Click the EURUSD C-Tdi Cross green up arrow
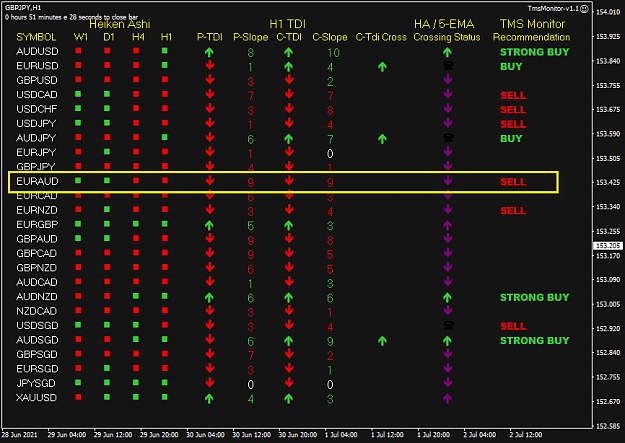The height and width of the screenshot is (443, 625). (x=382, y=67)
